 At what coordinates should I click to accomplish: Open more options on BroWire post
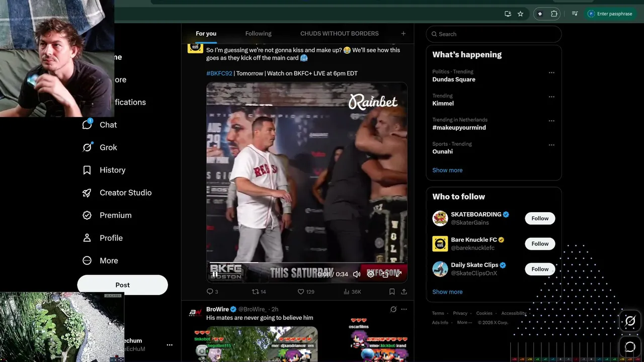[x=404, y=309]
